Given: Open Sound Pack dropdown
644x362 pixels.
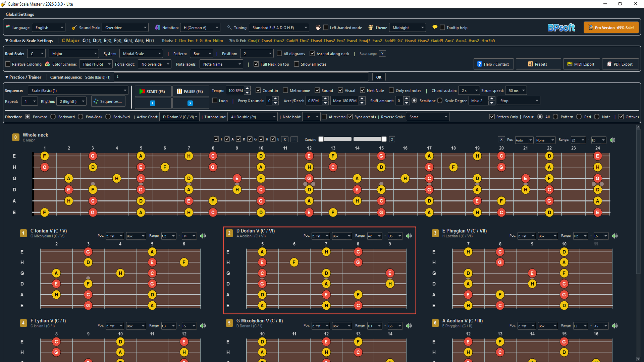Looking at the screenshot, I should (125, 27).
